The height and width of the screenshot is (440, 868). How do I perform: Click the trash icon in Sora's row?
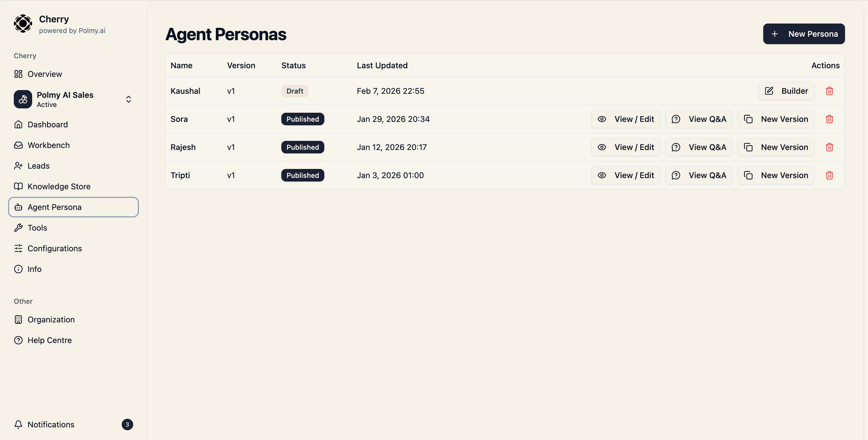pos(829,119)
